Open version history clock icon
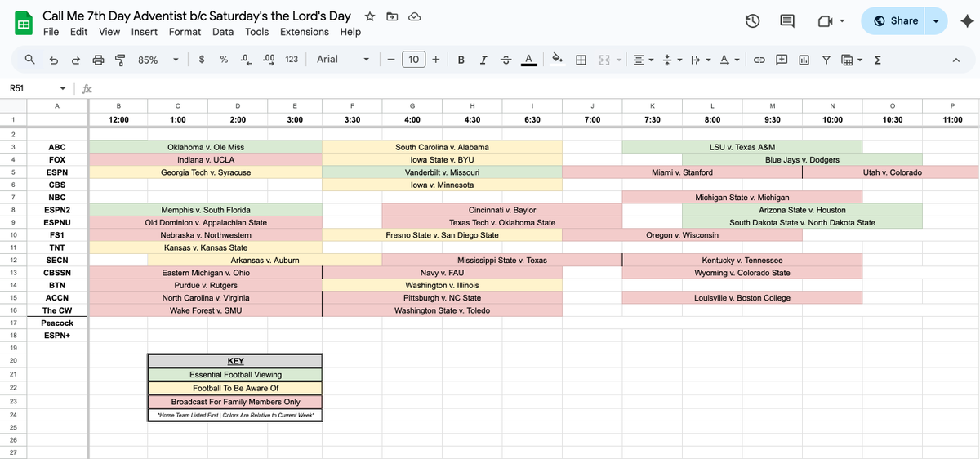 754,21
